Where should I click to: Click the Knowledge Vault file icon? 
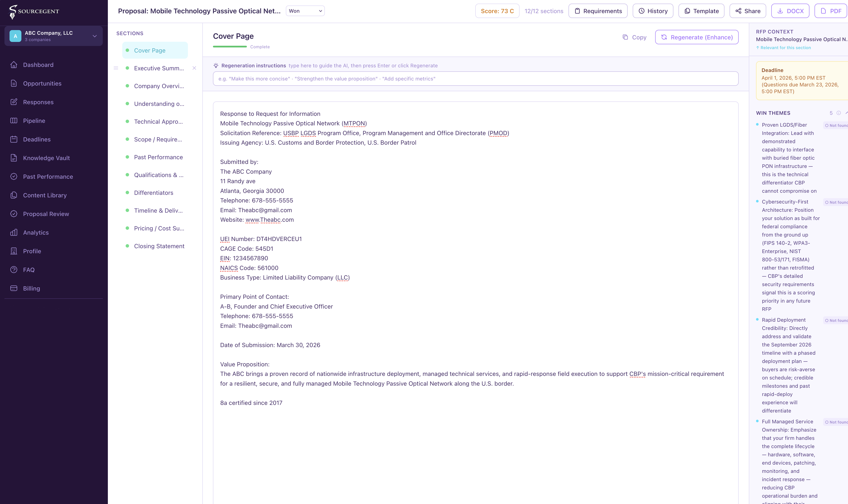click(x=14, y=158)
